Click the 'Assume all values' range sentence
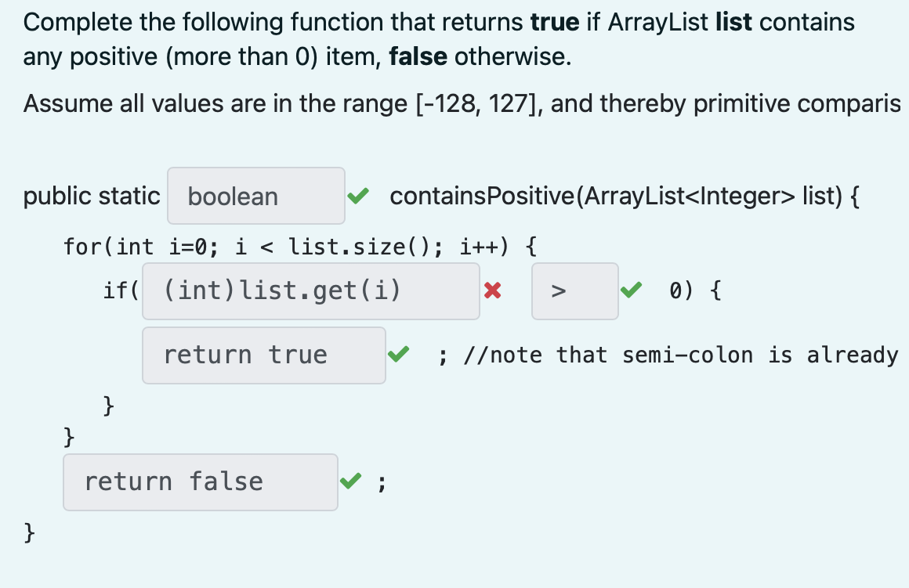The height and width of the screenshot is (588, 909). 462,103
